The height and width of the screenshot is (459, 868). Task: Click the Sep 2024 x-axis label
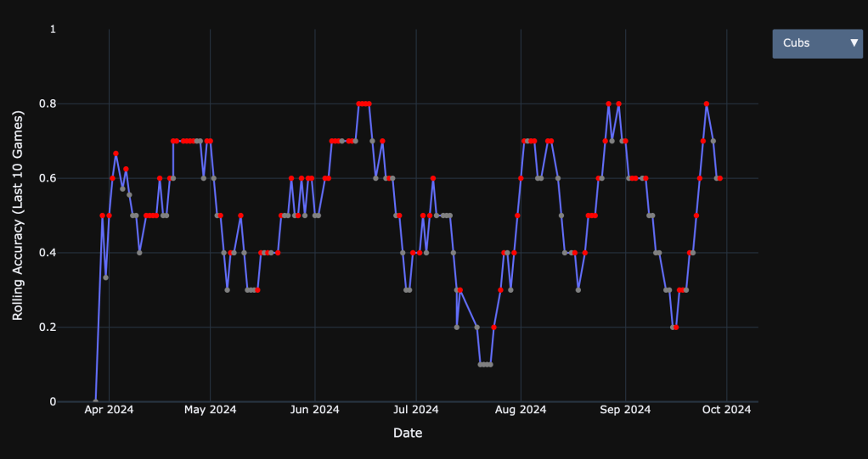[625, 410]
